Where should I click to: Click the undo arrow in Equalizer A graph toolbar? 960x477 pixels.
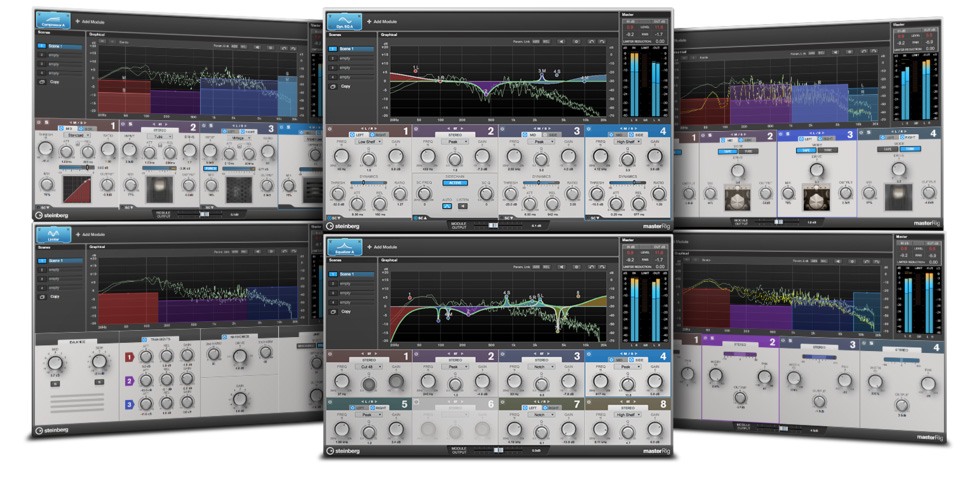pyautogui.click(x=591, y=267)
